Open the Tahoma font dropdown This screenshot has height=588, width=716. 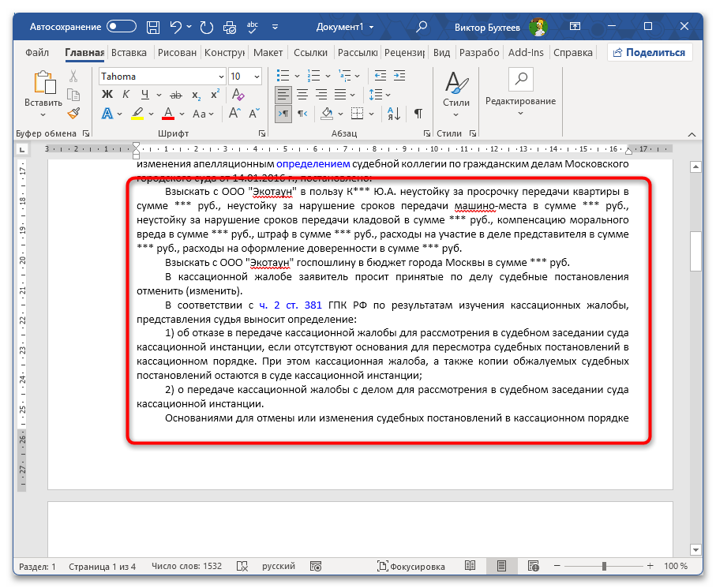pos(219,76)
